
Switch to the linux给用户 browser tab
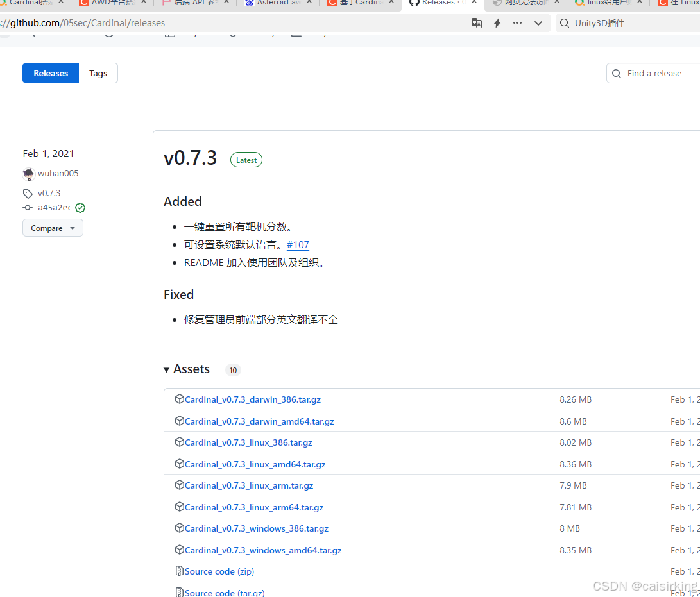coord(610,3)
